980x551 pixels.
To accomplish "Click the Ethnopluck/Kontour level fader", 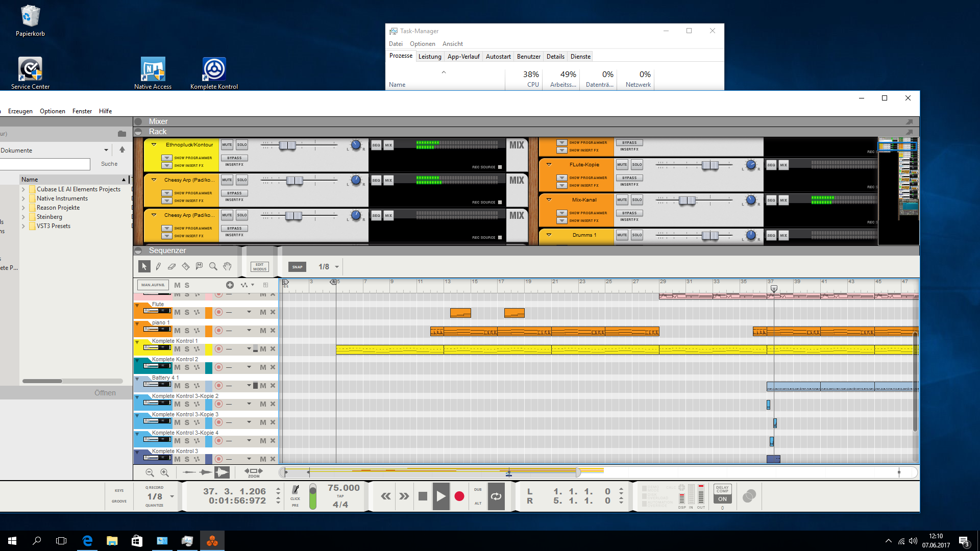I will [287, 145].
